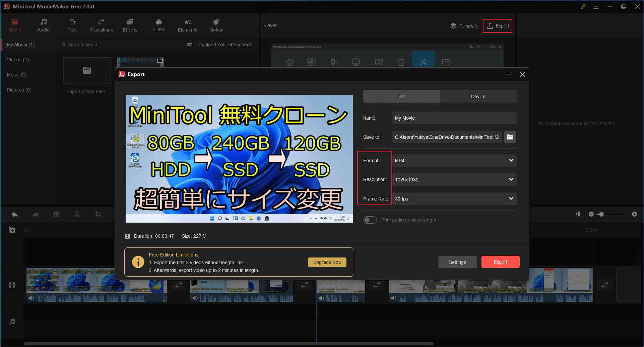Click the auto fit timeline icon

(x=579, y=214)
